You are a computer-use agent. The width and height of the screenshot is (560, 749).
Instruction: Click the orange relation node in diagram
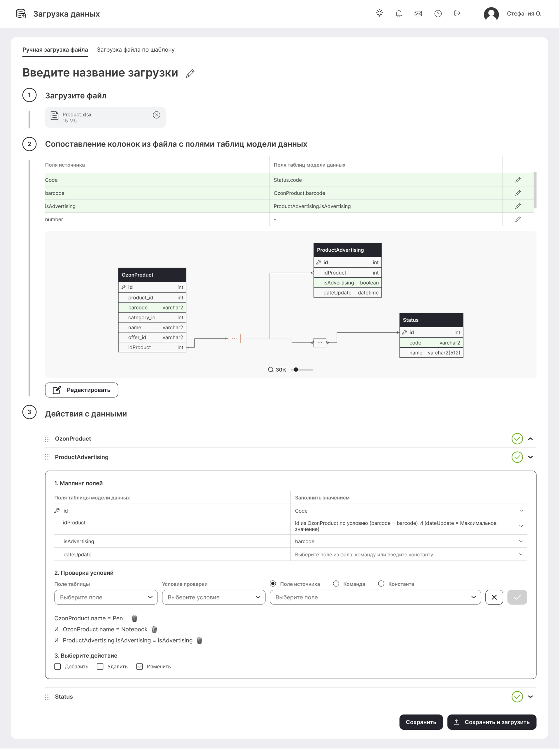(234, 338)
